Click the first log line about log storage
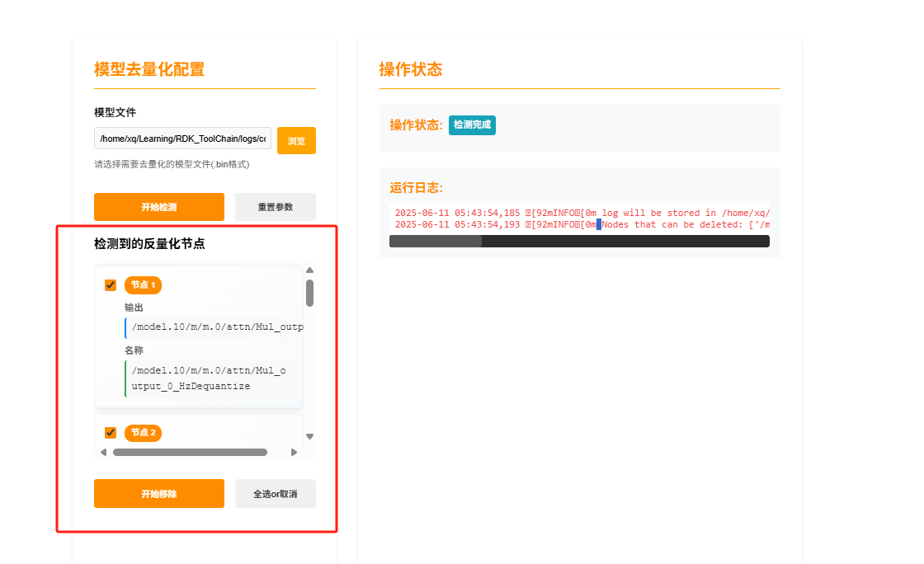Image resolution: width=924 pixels, height=564 pixels. point(582,213)
